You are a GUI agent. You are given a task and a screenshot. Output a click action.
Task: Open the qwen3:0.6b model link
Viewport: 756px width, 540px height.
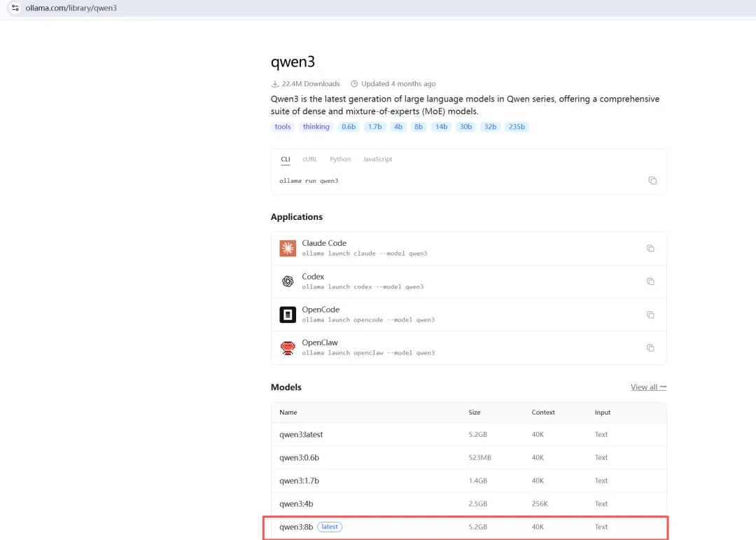[299, 457]
